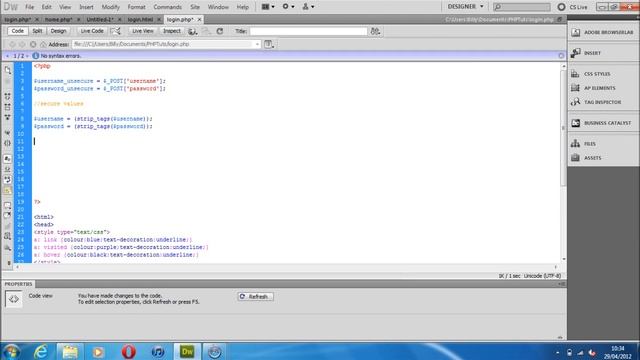Click the search box in title bar
The height and width of the screenshot is (360, 640).
click(522, 7)
